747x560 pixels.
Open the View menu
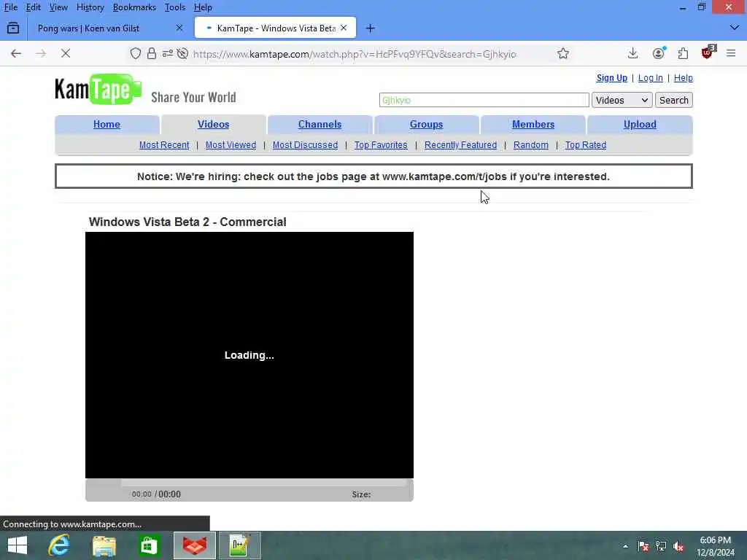click(x=58, y=7)
